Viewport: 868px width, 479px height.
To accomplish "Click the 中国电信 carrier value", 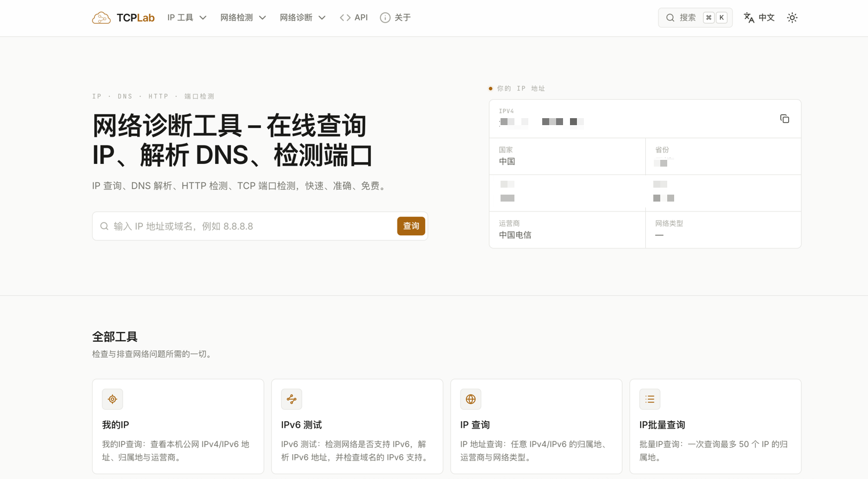I will tap(515, 235).
